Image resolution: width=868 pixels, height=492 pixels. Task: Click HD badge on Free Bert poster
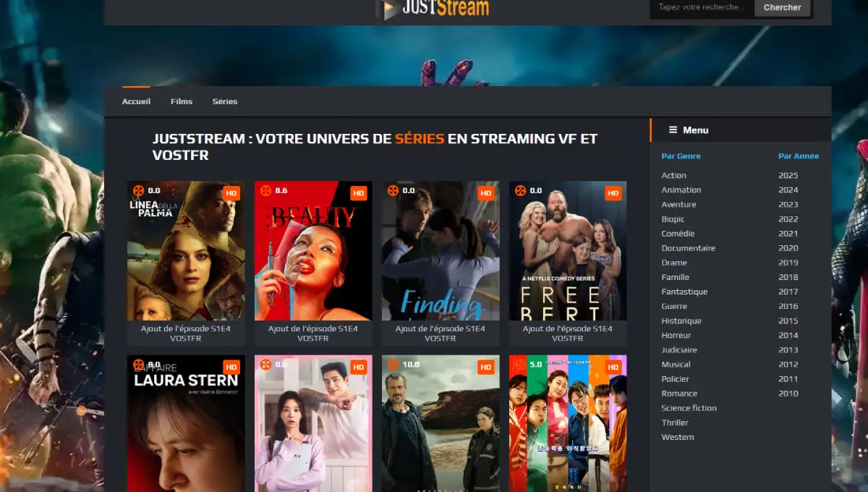[613, 193]
